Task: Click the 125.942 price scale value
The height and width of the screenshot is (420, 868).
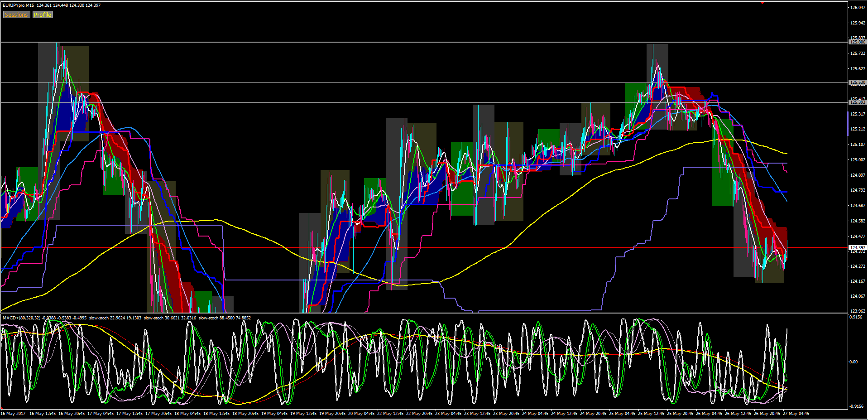Action: point(858,23)
